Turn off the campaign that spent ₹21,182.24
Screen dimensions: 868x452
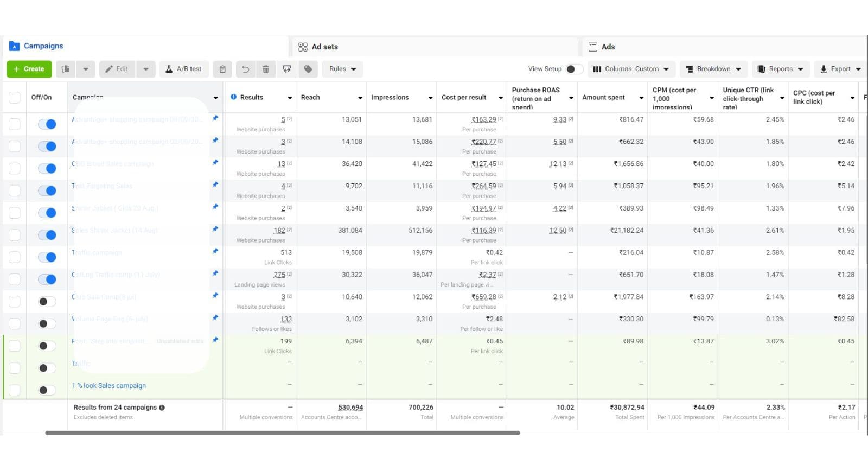tap(47, 235)
